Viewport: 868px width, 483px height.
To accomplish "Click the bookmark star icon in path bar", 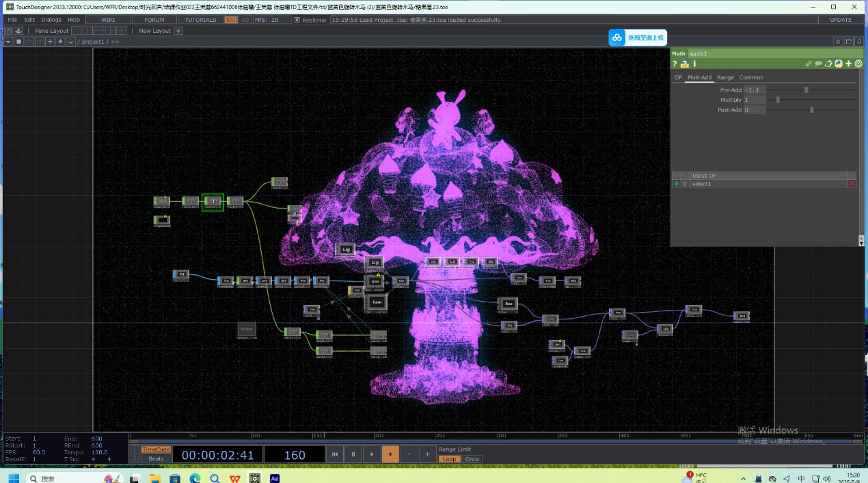I will 60,42.
